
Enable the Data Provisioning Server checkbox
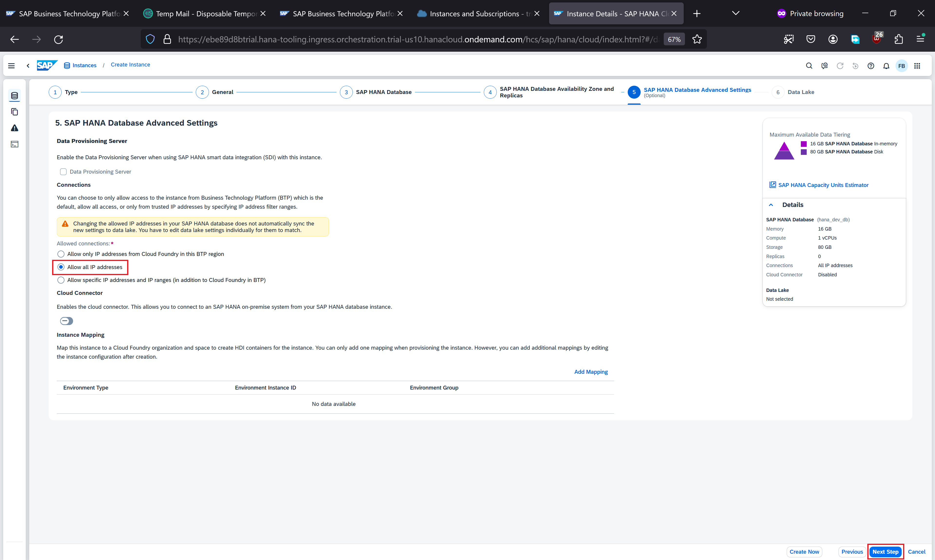[63, 172]
